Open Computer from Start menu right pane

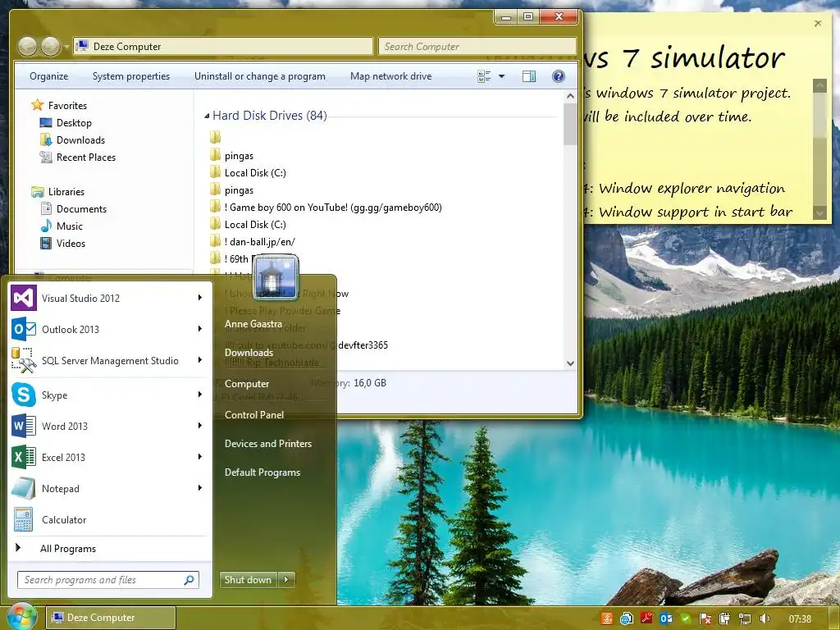point(246,384)
